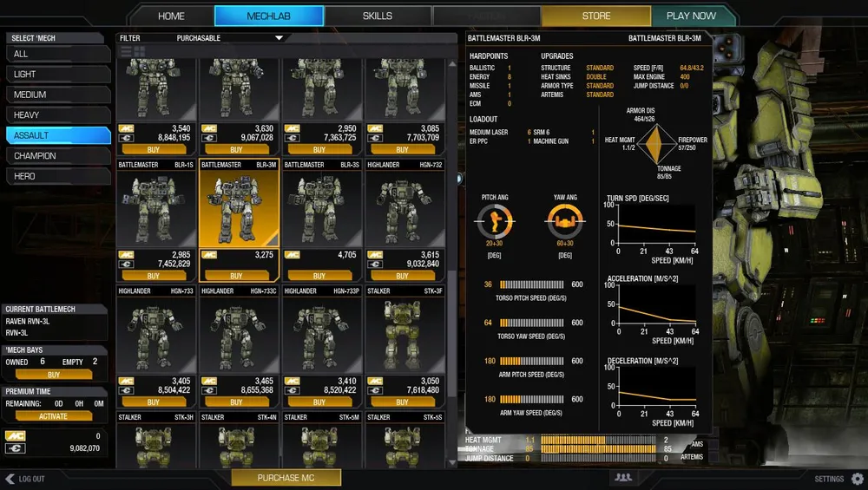Activate Premium Time
This screenshot has width=868, height=490.
[54, 416]
